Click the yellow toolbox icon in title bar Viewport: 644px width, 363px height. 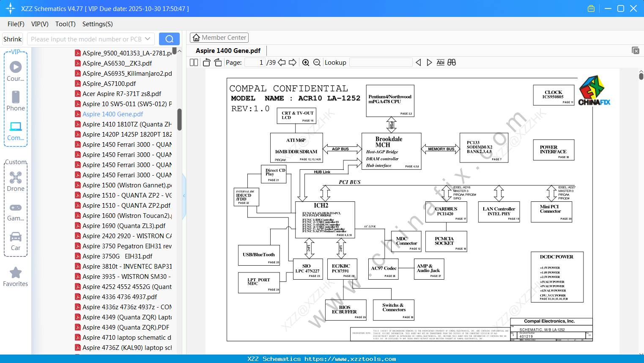[x=591, y=8]
